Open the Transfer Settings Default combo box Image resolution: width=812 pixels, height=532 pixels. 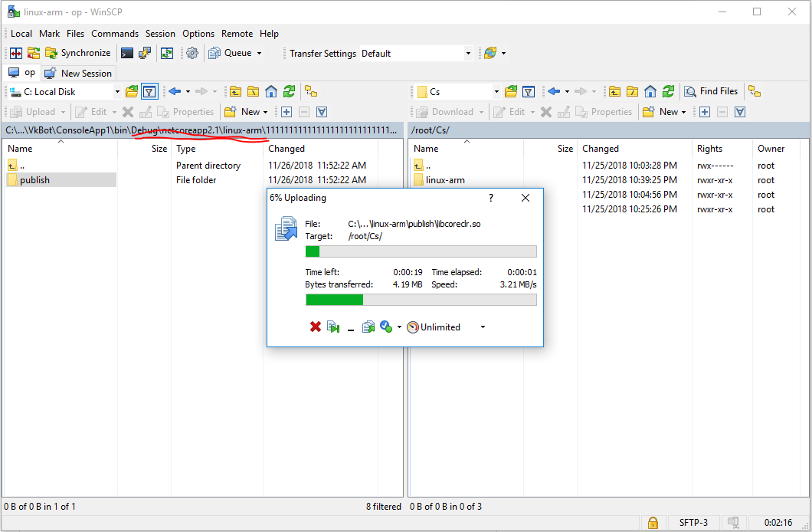[x=417, y=54]
